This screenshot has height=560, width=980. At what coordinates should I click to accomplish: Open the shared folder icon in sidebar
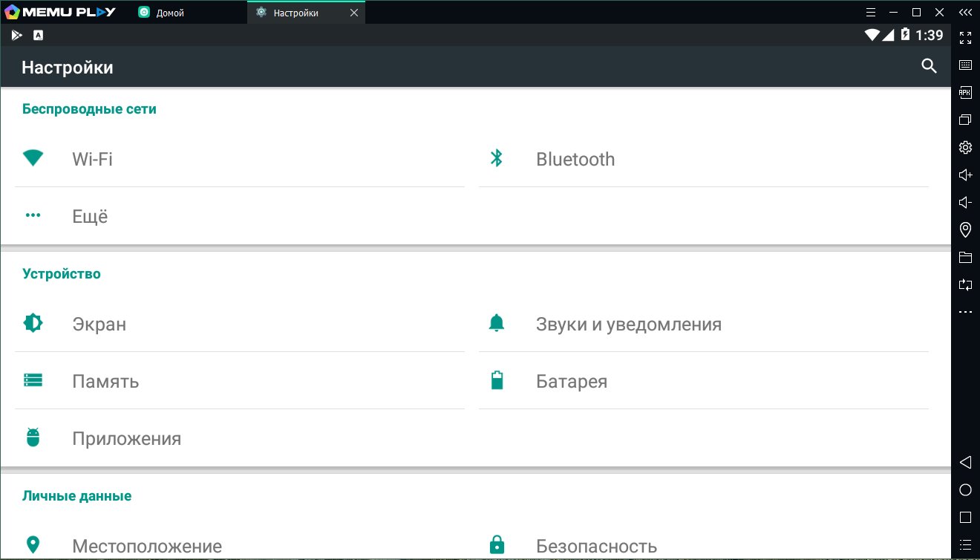pos(965,257)
